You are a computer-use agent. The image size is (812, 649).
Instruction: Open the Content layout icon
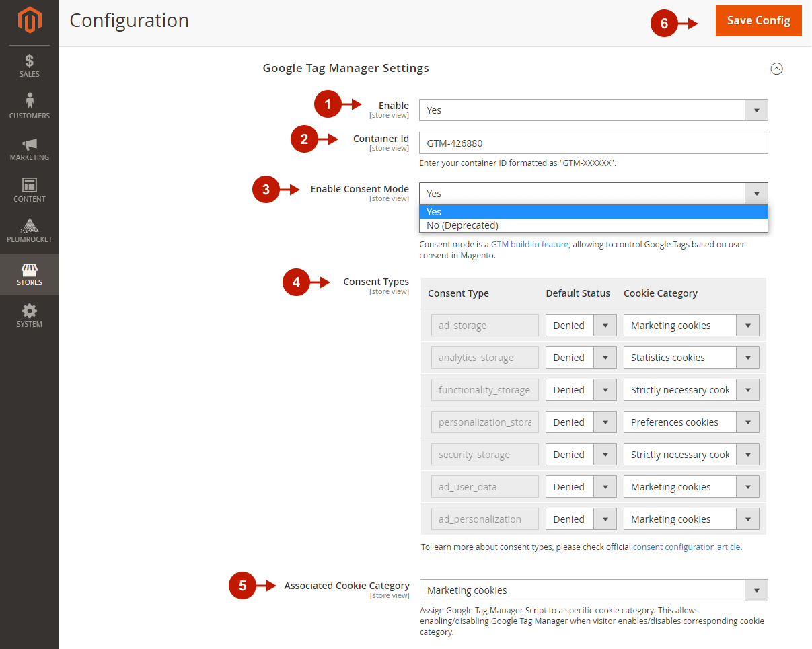[30, 190]
